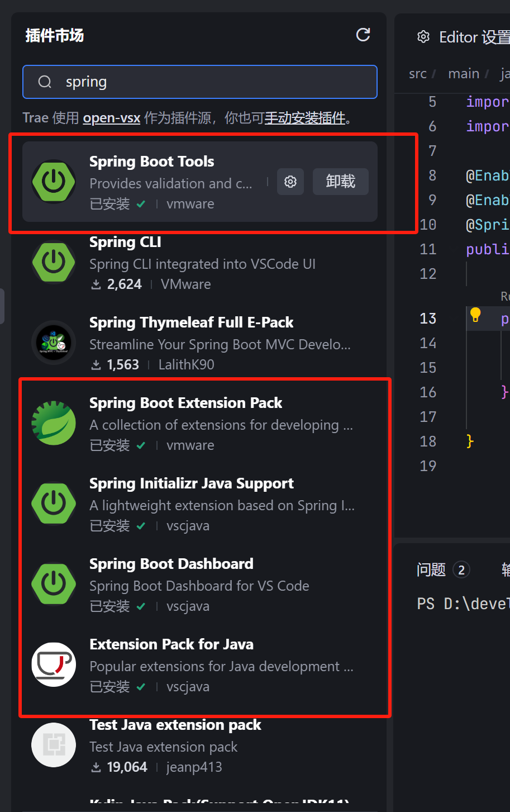510x812 pixels.
Task: Open Extension Pack for Java entry
Action: click(x=200, y=664)
